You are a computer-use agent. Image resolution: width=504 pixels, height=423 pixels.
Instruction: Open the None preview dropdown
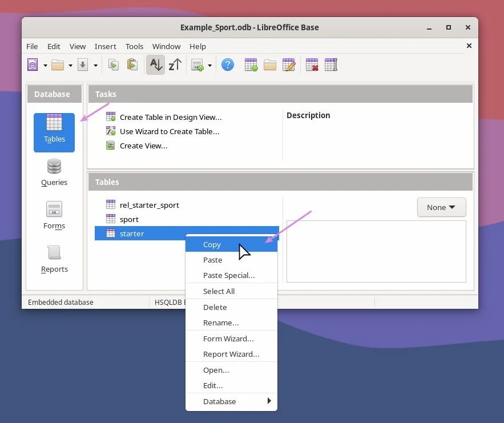click(441, 207)
